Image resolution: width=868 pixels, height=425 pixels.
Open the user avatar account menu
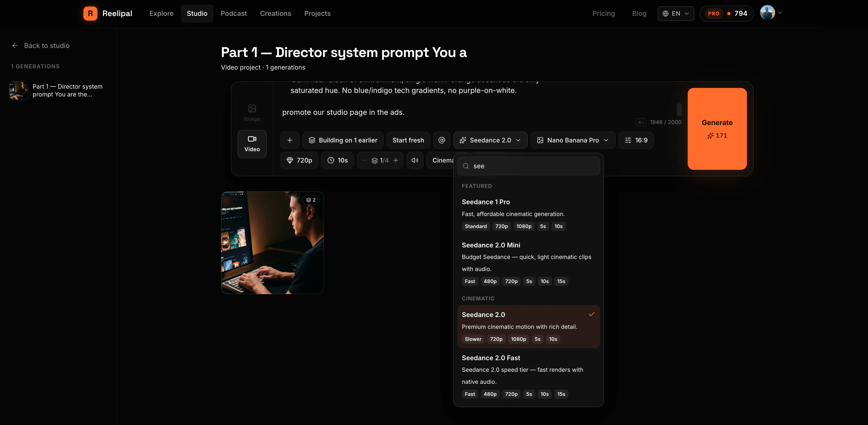click(x=771, y=13)
